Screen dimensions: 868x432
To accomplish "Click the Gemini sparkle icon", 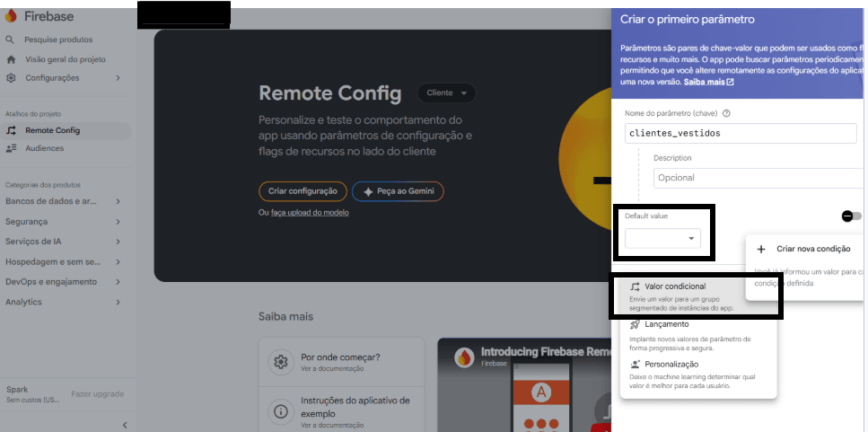I will tap(368, 191).
